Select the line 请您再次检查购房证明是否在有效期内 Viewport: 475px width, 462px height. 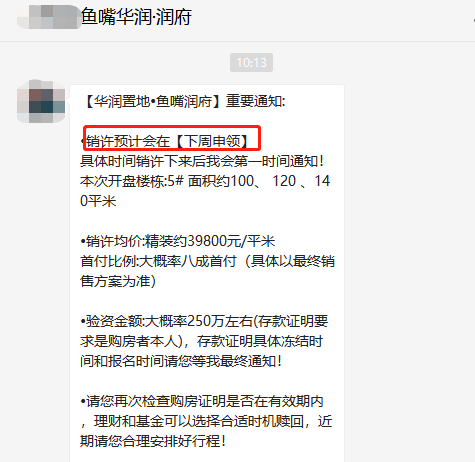click(202, 401)
